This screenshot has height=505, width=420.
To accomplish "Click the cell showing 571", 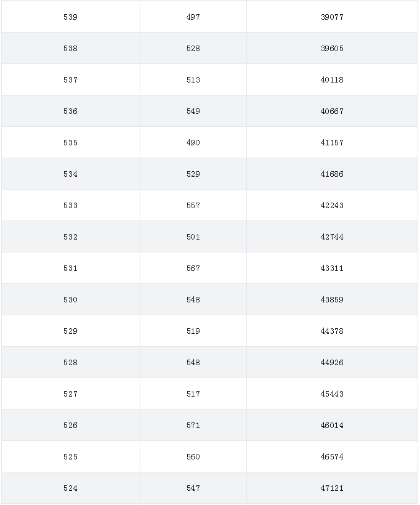I will coord(193,425).
